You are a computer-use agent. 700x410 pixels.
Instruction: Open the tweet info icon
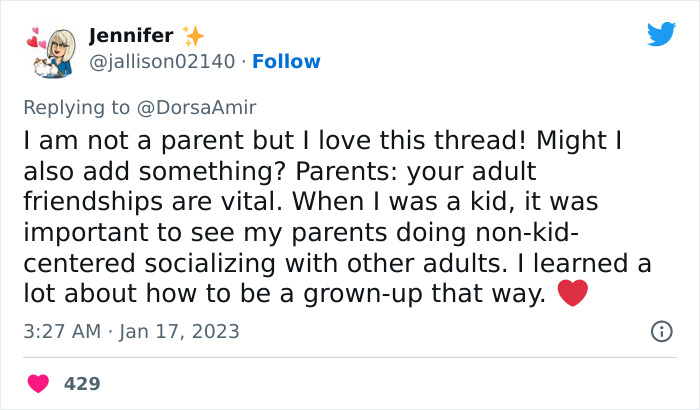661,331
